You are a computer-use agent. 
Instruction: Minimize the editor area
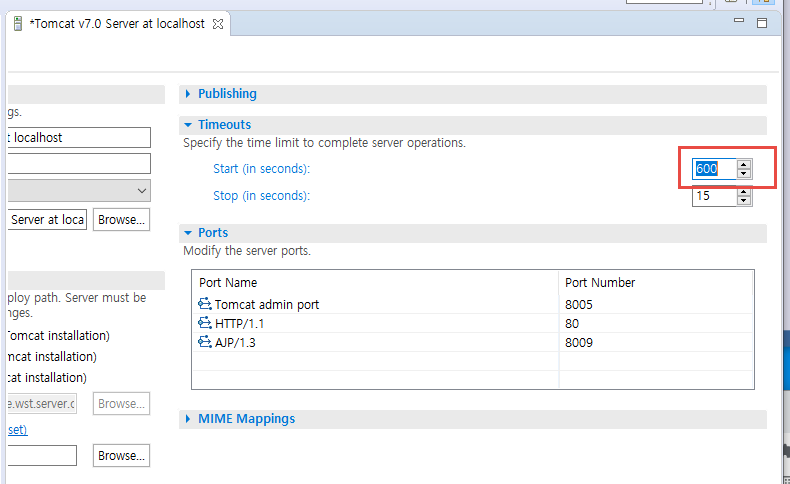[739, 21]
